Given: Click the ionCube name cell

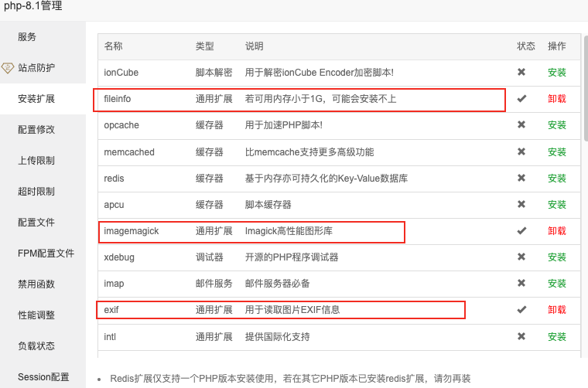Looking at the screenshot, I should 121,73.
